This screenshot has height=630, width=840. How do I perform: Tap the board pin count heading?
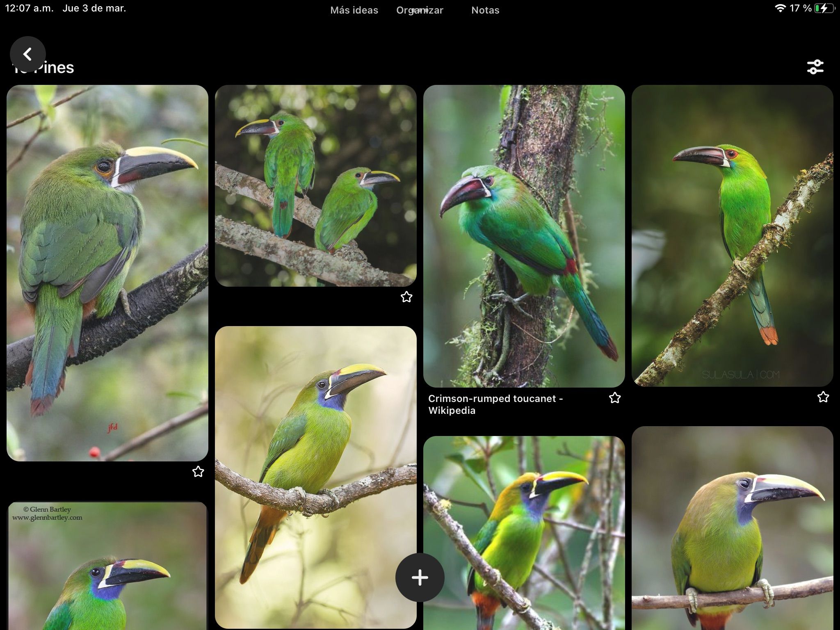coord(43,68)
